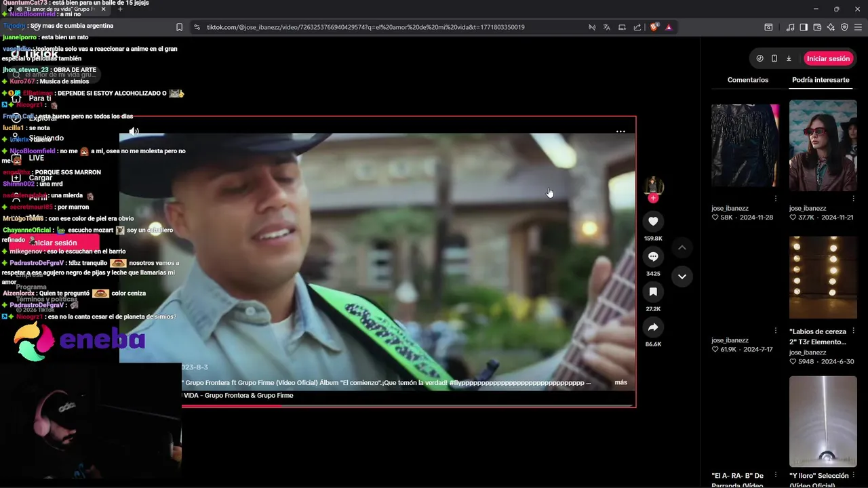Click the LIVE sidebar item
868x488 pixels.
click(x=28, y=158)
